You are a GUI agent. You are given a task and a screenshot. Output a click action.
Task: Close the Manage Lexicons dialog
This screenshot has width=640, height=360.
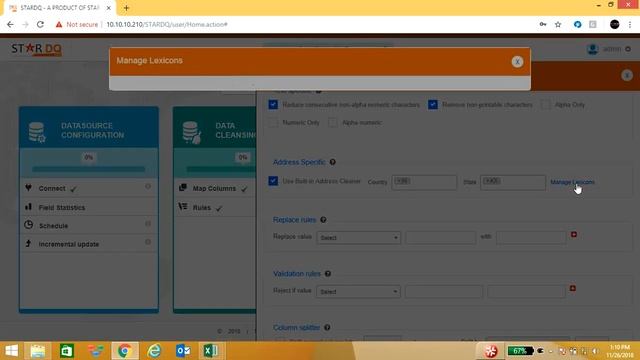[x=517, y=62]
